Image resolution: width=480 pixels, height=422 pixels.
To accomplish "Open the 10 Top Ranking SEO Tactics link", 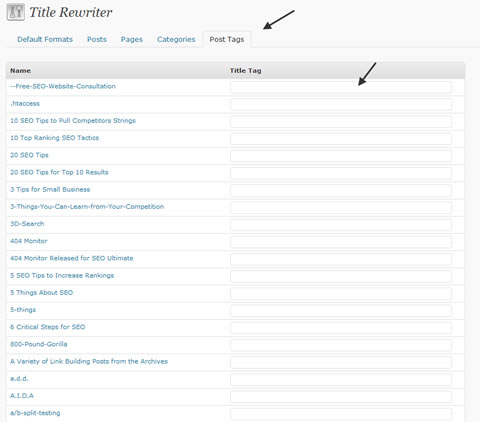I will tap(55, 138).
